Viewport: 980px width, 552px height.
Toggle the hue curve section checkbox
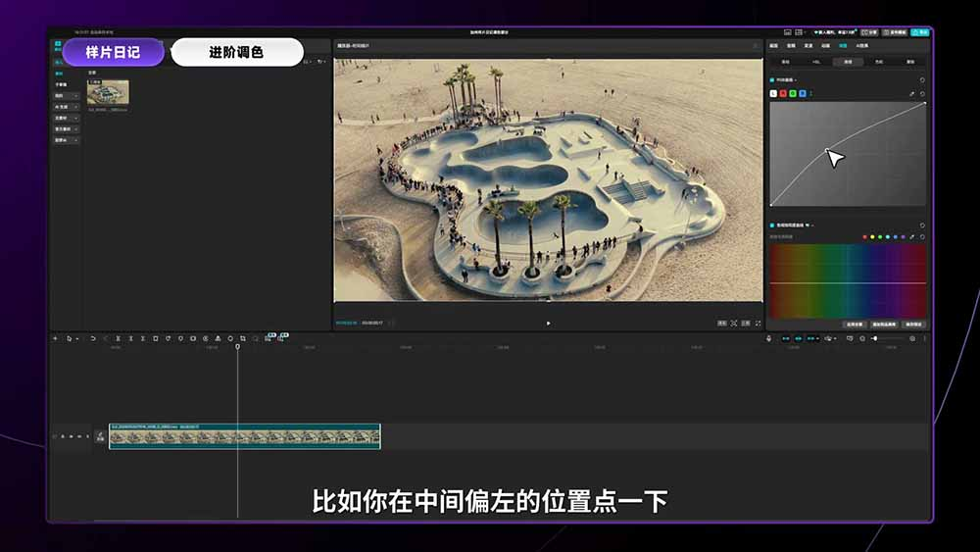click(772, 226)
